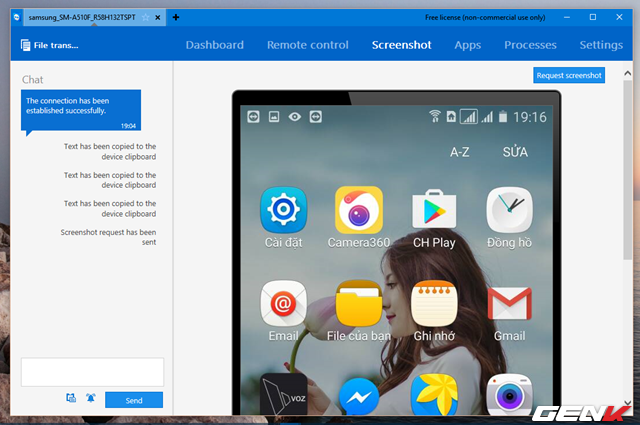This screenshot has width=640, height=425.
Task: Open the Processes tab
Action: tap(530, 45)
